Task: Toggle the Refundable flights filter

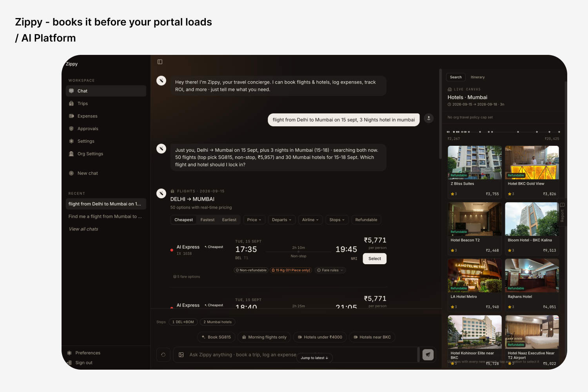Action: (x=366, y=220)
